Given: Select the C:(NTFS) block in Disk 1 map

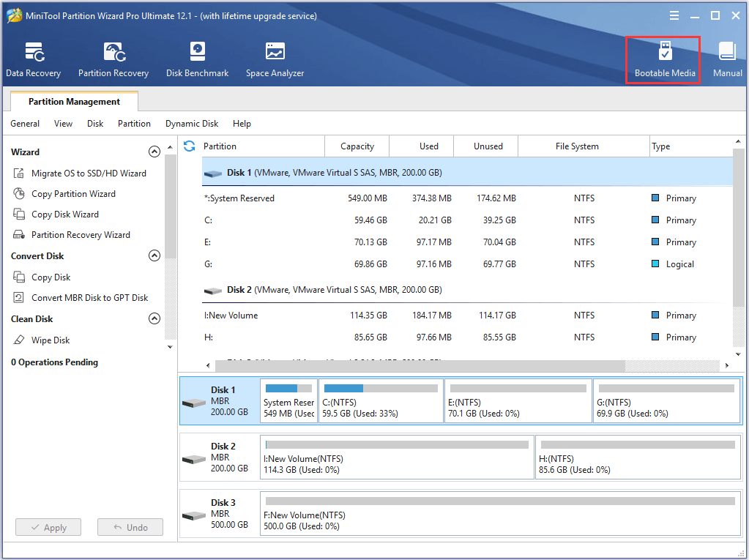Looking at the screenshot, I should coord(381,401).
